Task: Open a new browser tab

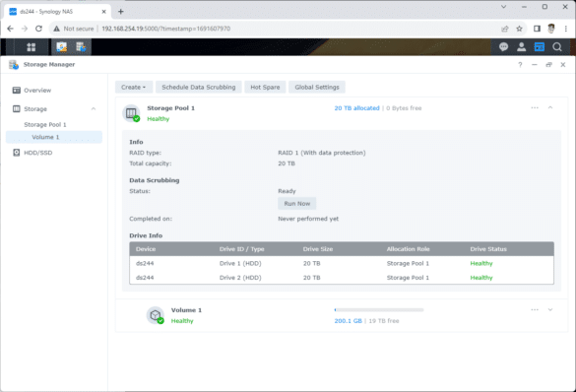Action: (x=120, y=12)
